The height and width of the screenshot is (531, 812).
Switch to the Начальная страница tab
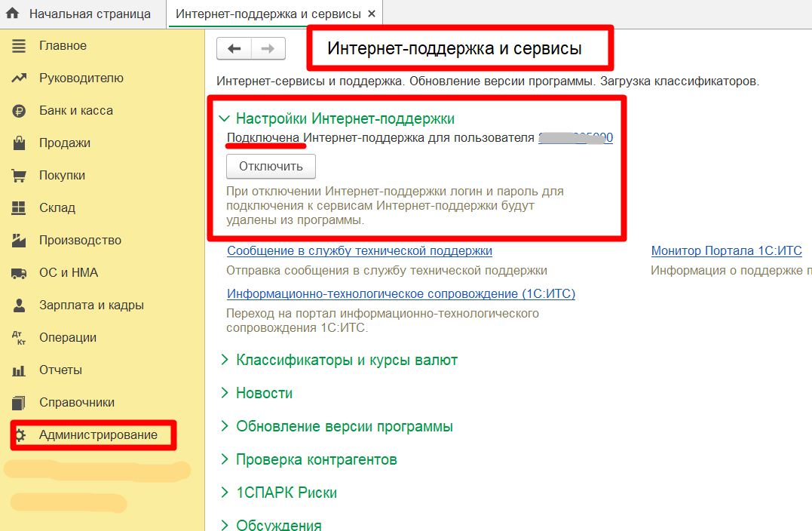pos(83,14)
